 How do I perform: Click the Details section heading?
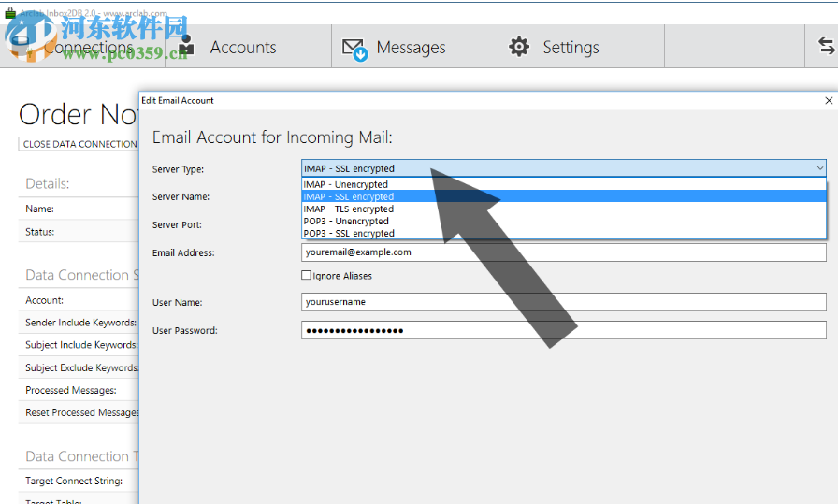(x=48, y=184)
